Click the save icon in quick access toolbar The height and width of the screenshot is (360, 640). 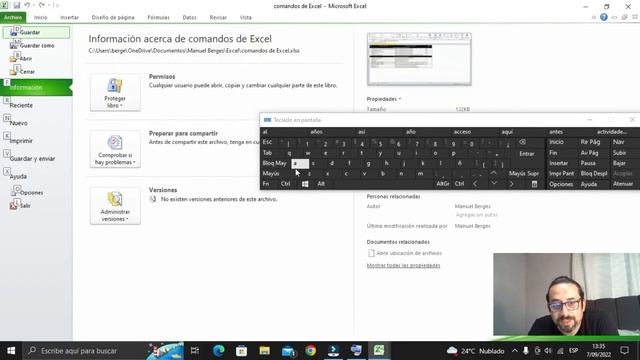click(x=17, y=5)
